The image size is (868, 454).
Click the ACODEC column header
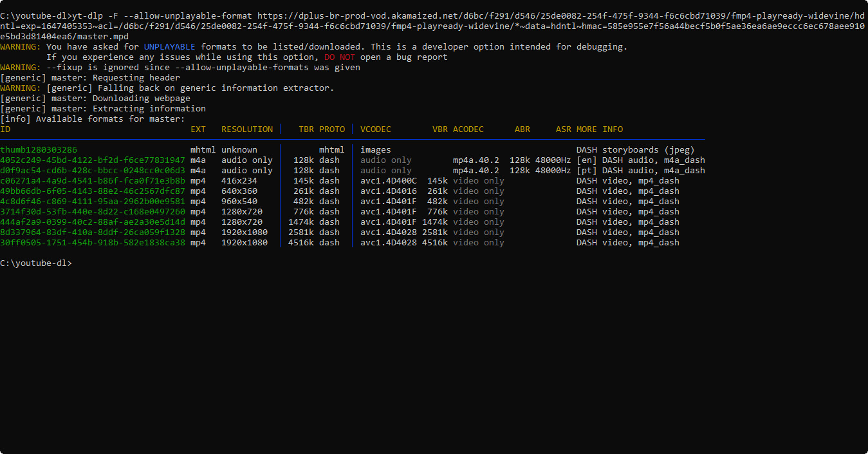[x=468, y=129]
